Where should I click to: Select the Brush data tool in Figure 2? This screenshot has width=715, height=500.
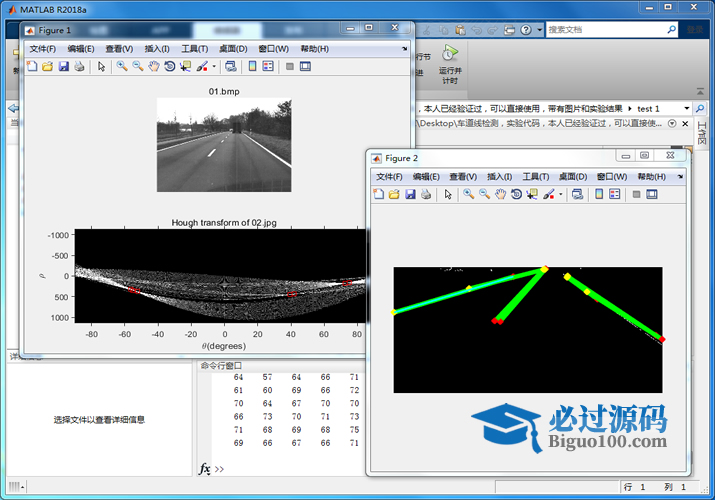pos(549,194)
